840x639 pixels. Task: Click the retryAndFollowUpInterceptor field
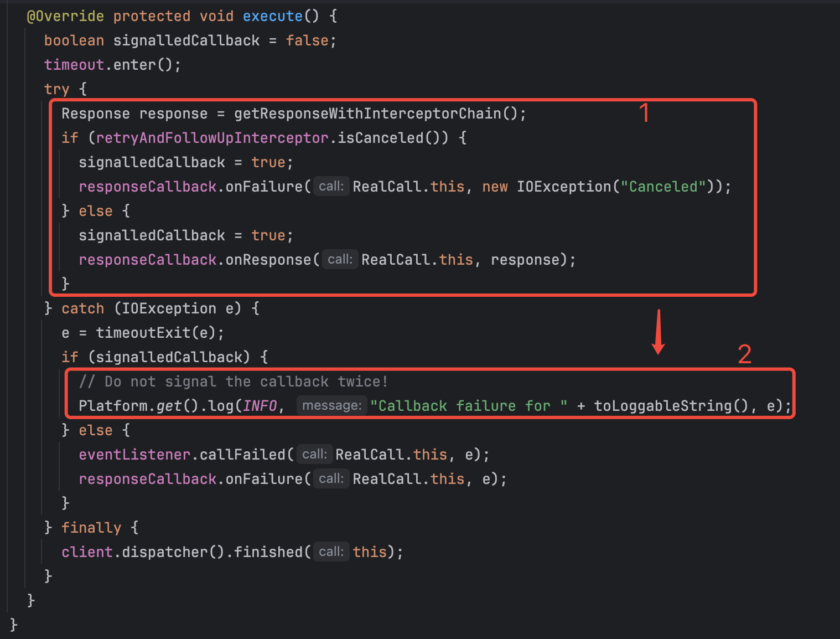[212, 138]
